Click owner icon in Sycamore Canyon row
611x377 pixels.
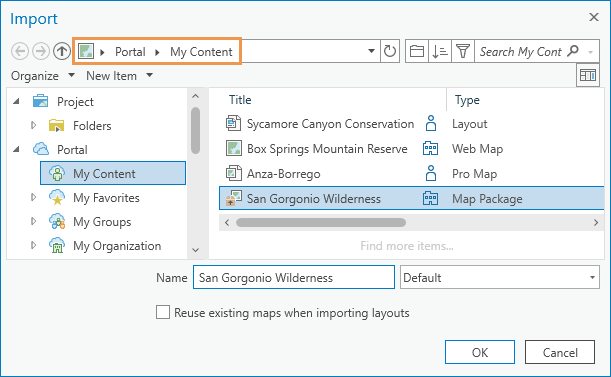(x=431, y=123)
